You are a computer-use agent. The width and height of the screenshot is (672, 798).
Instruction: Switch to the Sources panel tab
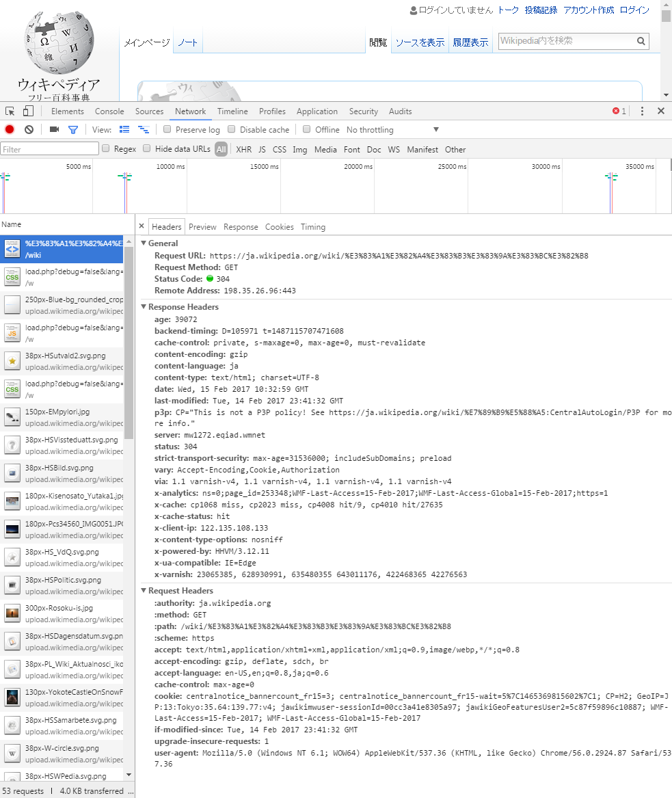[x=149, y=111]
